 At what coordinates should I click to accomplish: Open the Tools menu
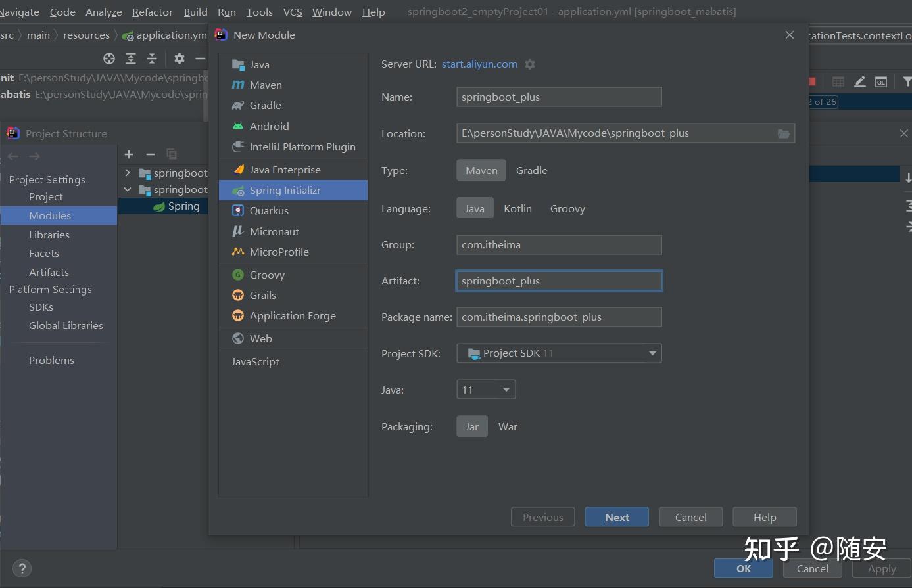[x=260, y=12]
